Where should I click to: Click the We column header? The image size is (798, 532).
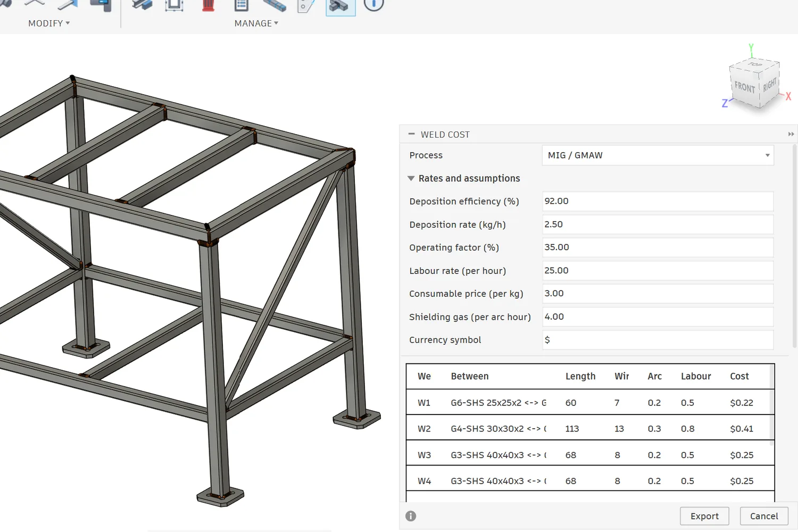click(x=424, y=376)
